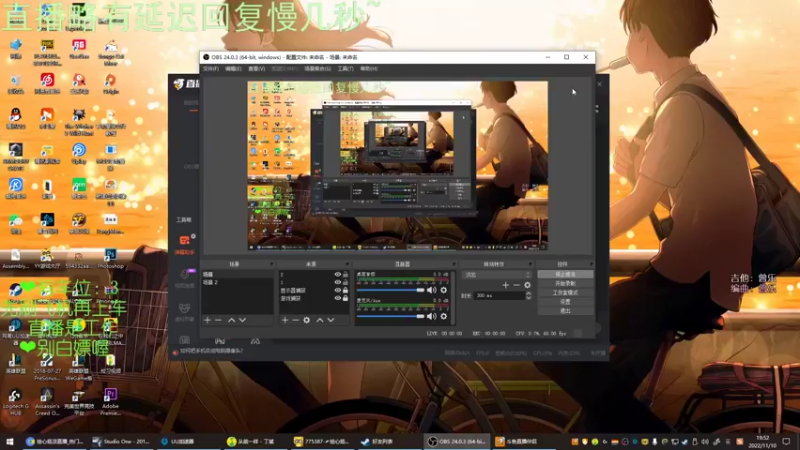The width and height of the screenshot is (800, 450).
Task: Open the 帮助(H) menu in OBS
Action: [x=369, y=68]
